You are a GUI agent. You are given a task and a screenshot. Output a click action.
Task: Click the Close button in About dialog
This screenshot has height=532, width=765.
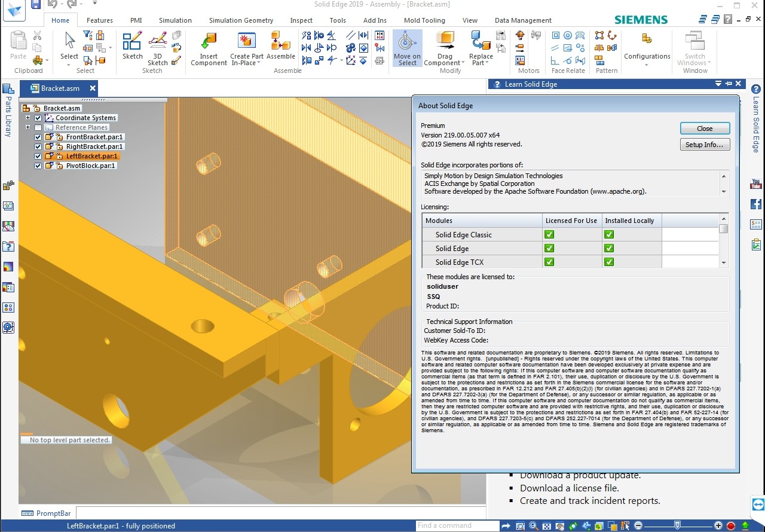(705, 129)
